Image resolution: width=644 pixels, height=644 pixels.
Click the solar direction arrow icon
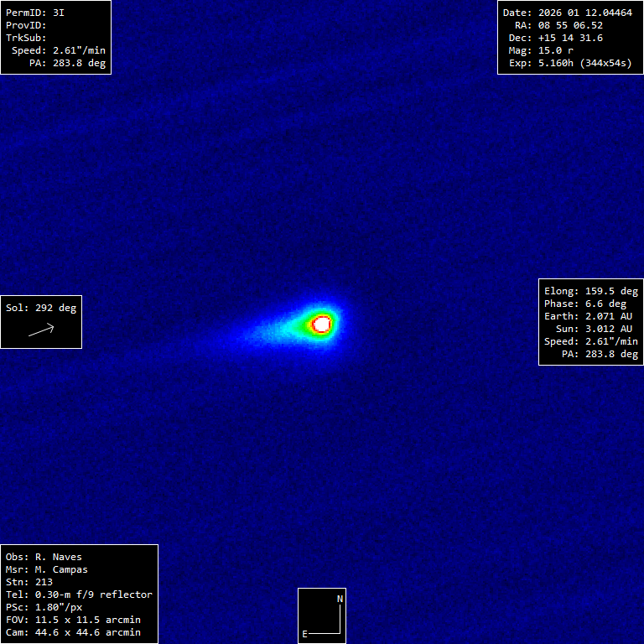pyautogui.click(x=41, y=330)
